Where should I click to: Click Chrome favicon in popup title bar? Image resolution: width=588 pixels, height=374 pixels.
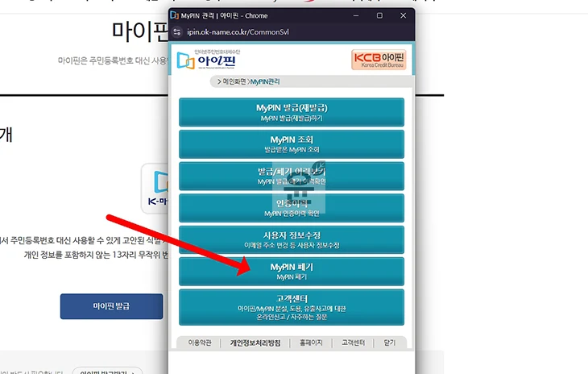(176, 15)
